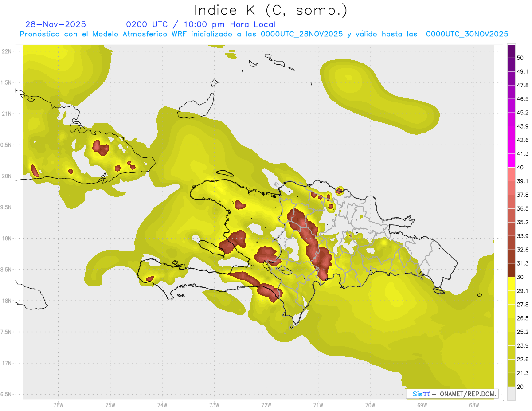Click the dark brown swatch between 30 and 31.3
Screen dimensions: 532x411
512,270
